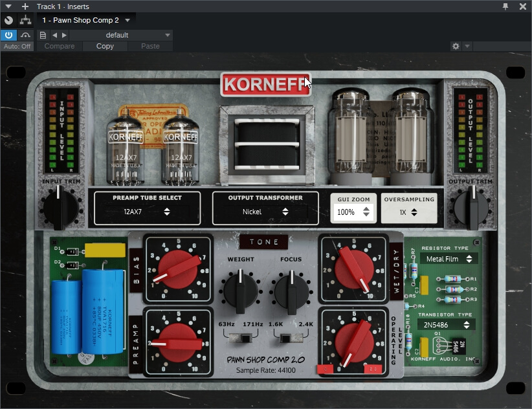Click the next preset arrow

63,35
